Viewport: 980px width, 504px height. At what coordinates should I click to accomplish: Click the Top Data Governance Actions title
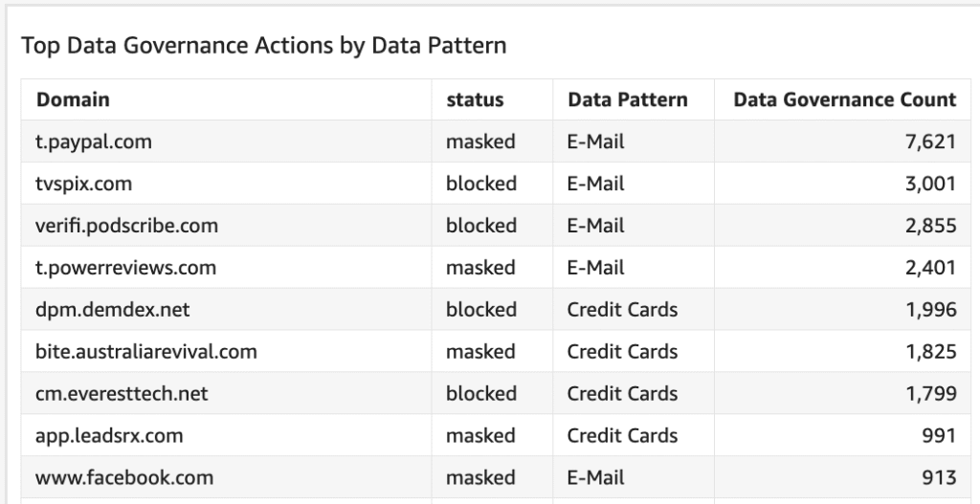pyautogui.click(x=263, y=45)
